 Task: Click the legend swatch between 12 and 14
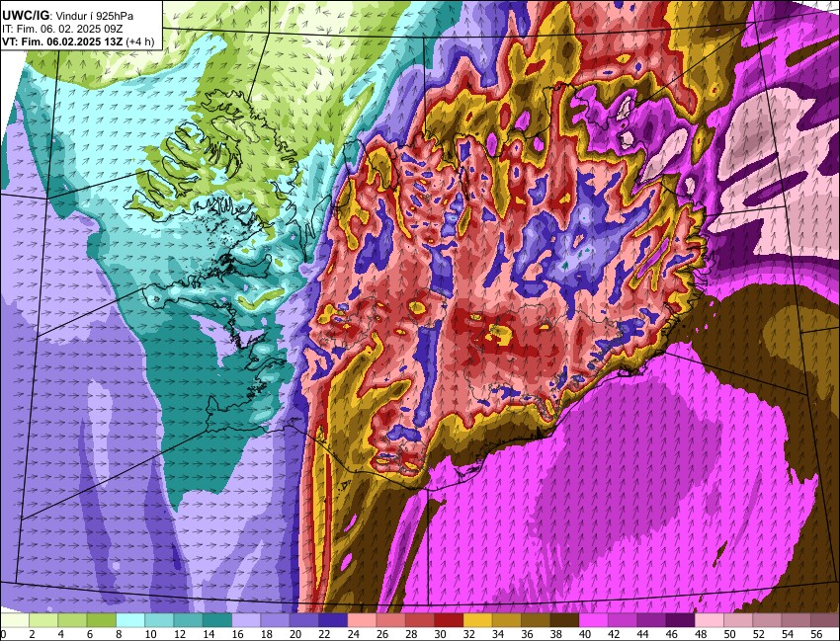(189, 620)
